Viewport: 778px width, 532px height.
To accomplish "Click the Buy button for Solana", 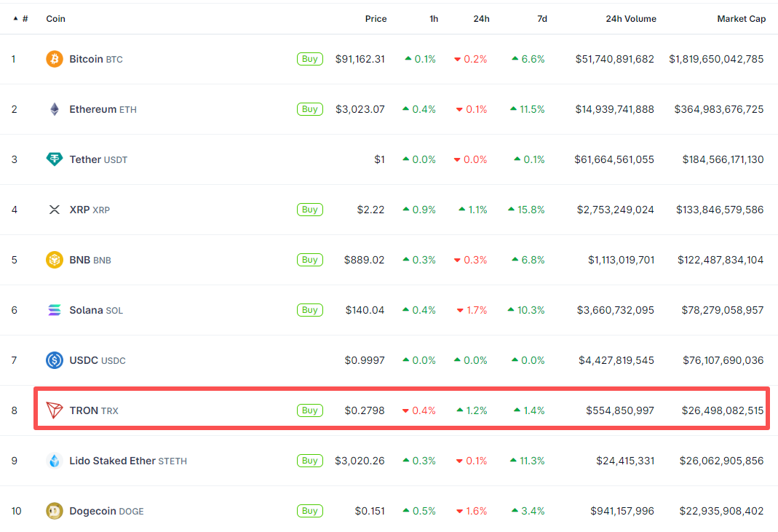I will [x=310, y=310].
